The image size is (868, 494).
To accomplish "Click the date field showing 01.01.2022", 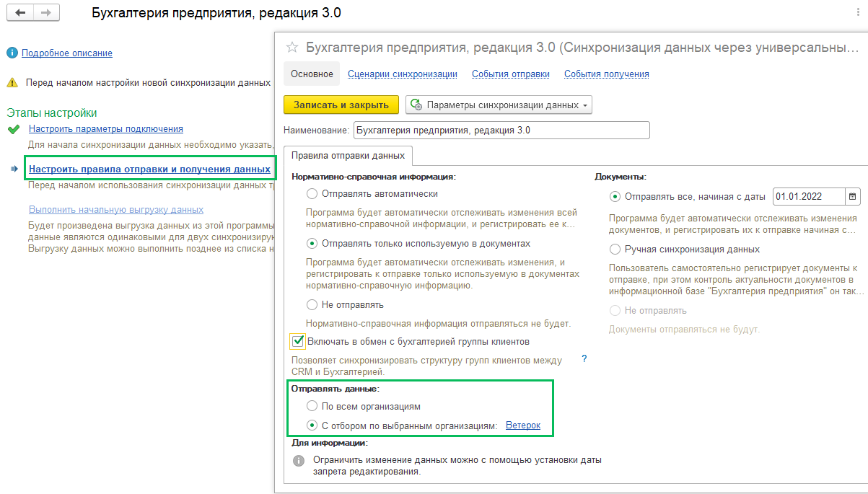I will [808, 196].
